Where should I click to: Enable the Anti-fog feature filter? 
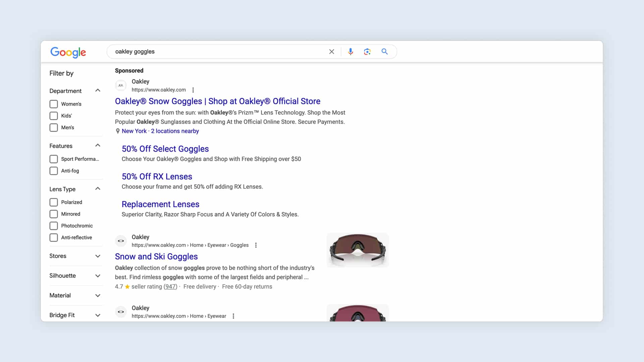[54, 171]
